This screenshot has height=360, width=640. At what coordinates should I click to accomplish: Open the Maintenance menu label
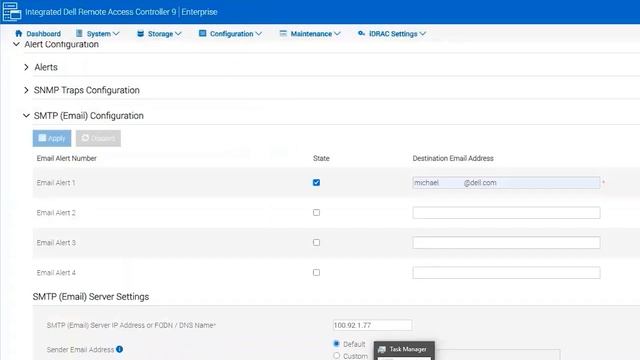coord(311,34)
